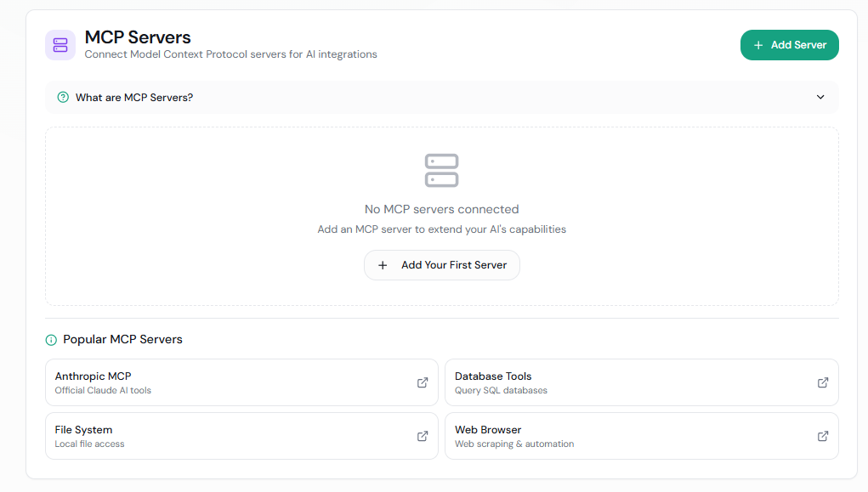Image resolution: width=868 pixels, height=492 pixels.
Task: Expand the "What are MCP Servers?" section
Action: [134, 98]
